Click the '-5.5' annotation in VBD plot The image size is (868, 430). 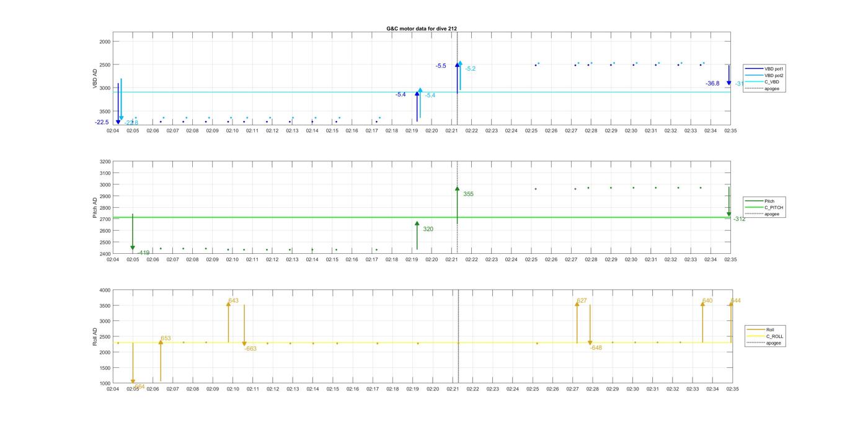[441, 66]
